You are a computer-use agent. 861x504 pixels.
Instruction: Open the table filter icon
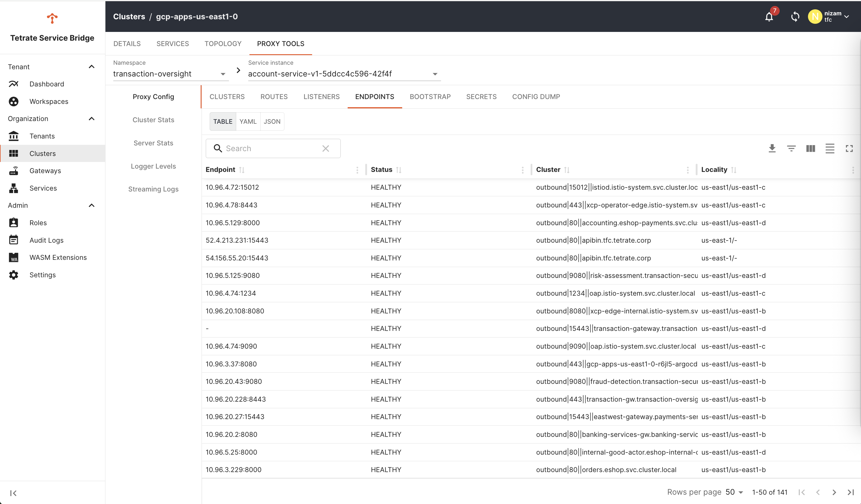(x=791, y=148)
